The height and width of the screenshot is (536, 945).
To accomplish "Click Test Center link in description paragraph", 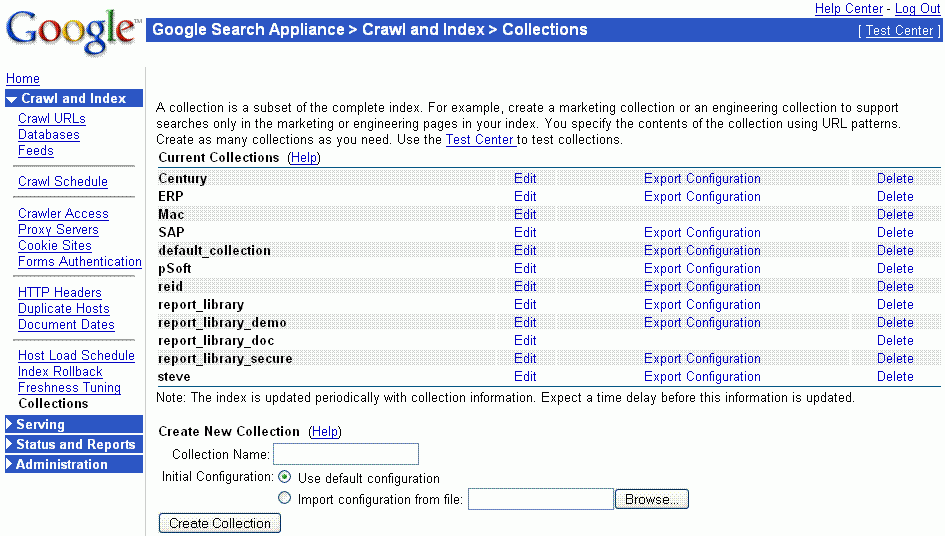I will coord(480,140).
